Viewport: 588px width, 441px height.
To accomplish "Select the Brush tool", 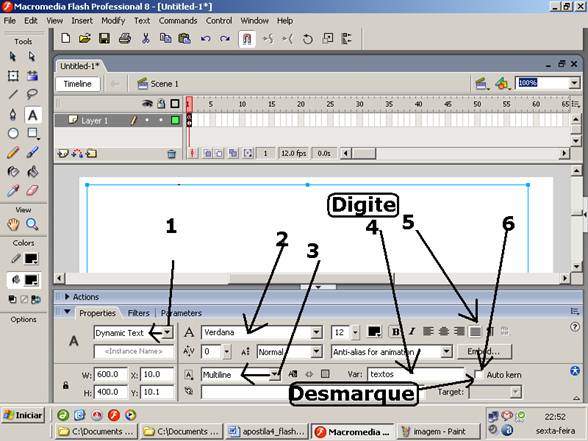I will coord(33,152).
